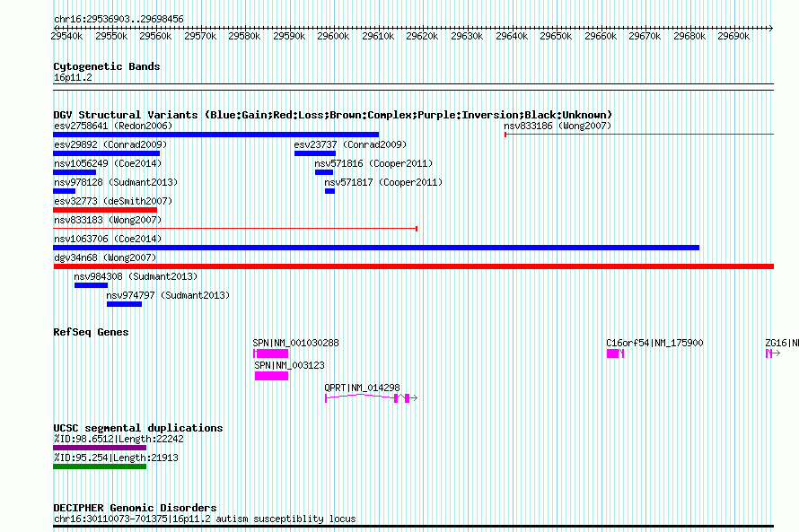
Task: Open the %ID:98.6512|Length:22242 label
Action: (x=119, y=439)
